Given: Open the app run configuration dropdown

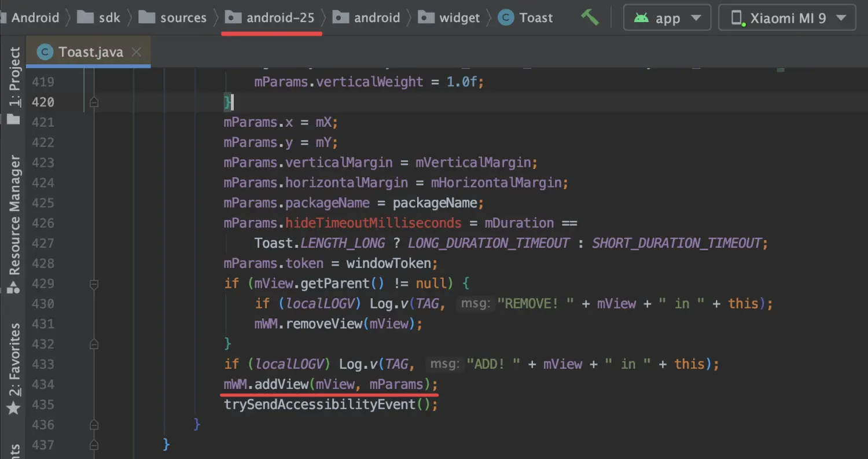Looking at the screenshot, I should [x=667, y=18].
